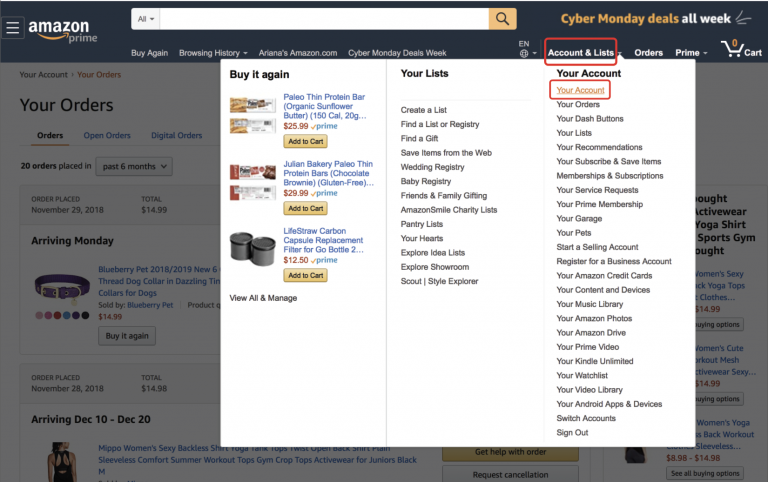Click Julian Bakery brownie bar thumbnail

click(x=253, y=183)
